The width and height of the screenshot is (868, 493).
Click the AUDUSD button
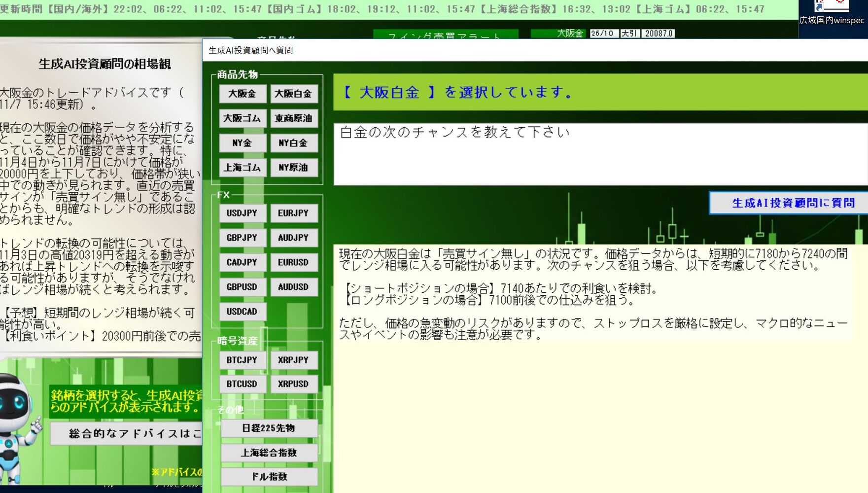[294, 287]
